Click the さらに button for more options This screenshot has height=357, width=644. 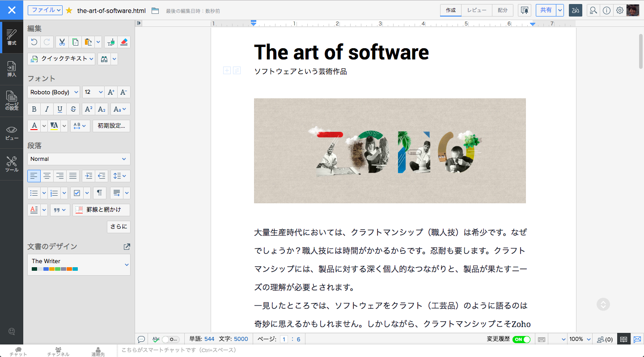[119, 227]
